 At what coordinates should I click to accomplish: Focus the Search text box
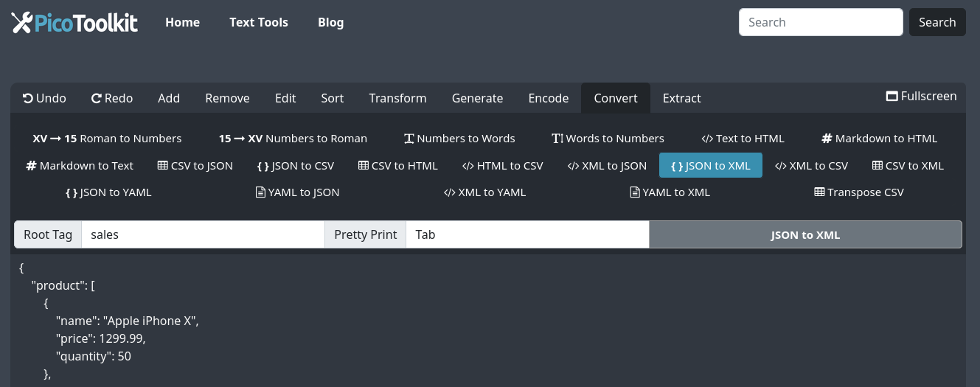coord(820,22)
